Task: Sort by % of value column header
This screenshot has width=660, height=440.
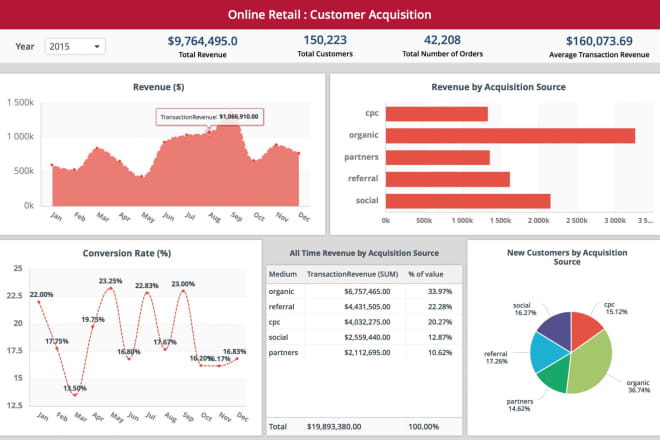Action: tap(426, 274)
